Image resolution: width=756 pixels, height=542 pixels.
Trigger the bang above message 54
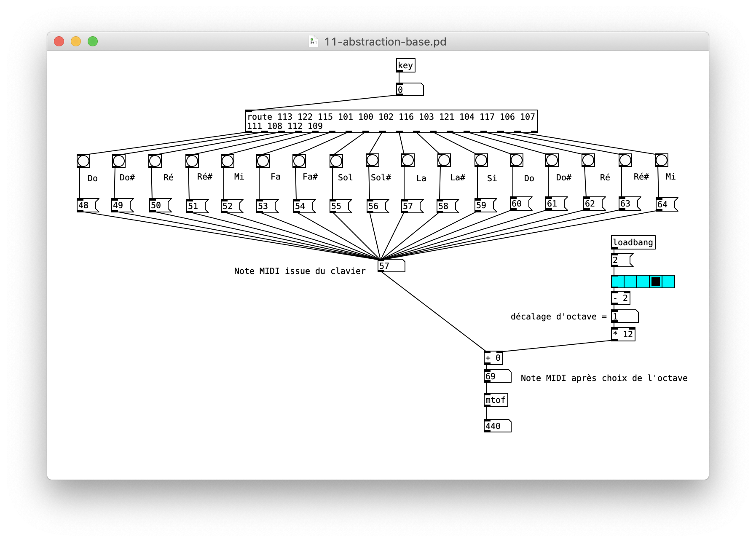[x=299, y=161]
